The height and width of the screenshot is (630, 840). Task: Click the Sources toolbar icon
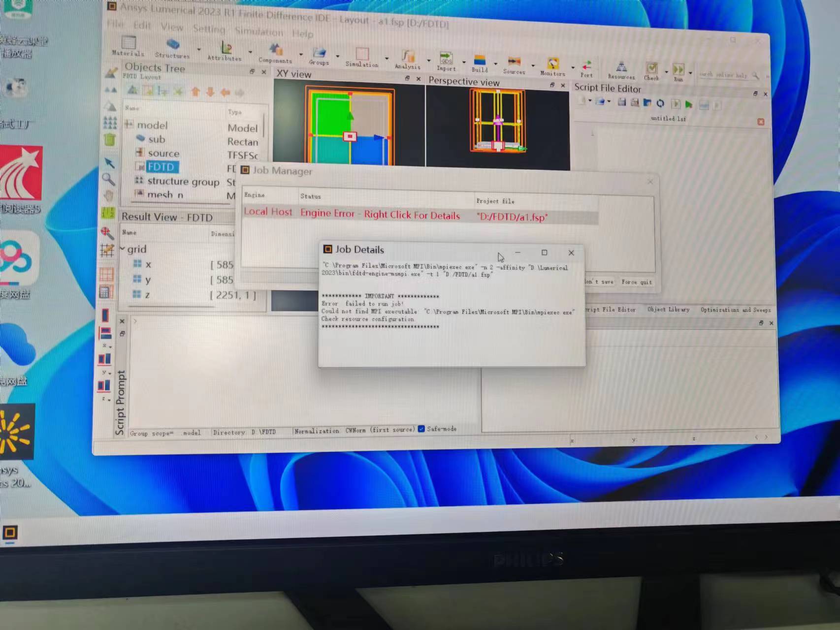coord(514,62)
